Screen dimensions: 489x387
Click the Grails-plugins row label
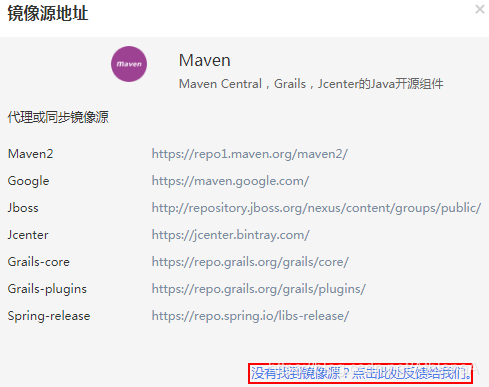[x=47, y=289]
